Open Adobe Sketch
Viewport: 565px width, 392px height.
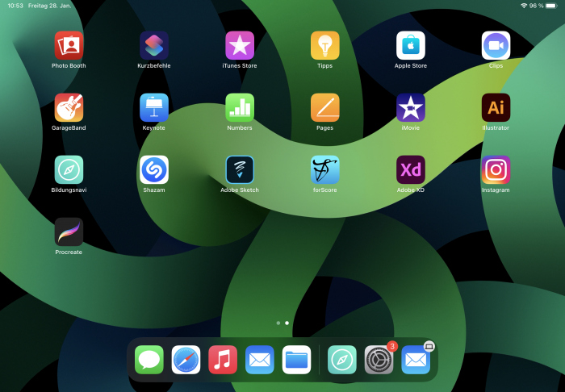tap(240, 170)
